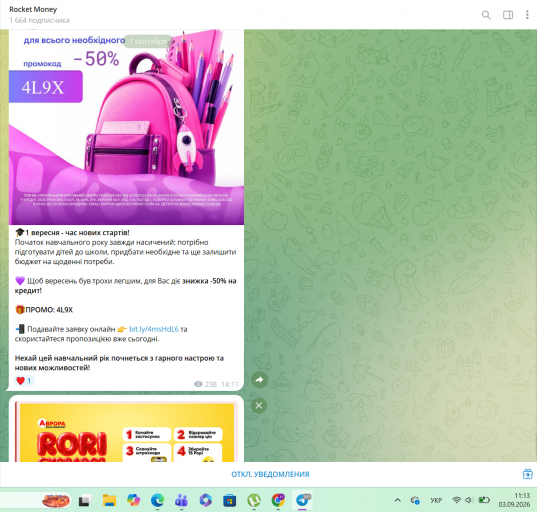The image size is (537, 512).
Task: Click the 1 сентября date badge
Action: tap(148, 41)
